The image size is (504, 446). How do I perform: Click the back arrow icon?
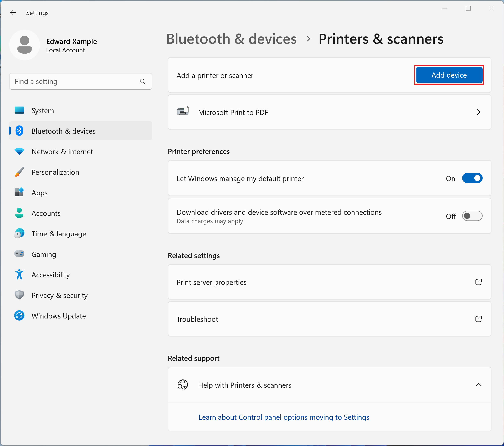(x=13, y=13)
